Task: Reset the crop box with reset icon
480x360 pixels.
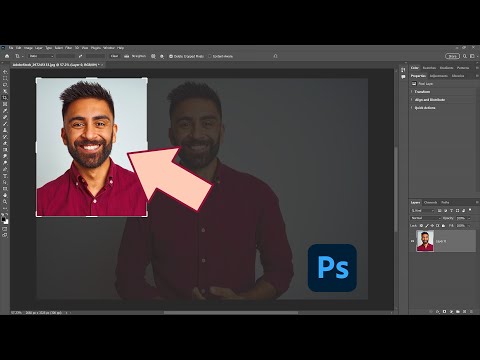Action: 275,56
